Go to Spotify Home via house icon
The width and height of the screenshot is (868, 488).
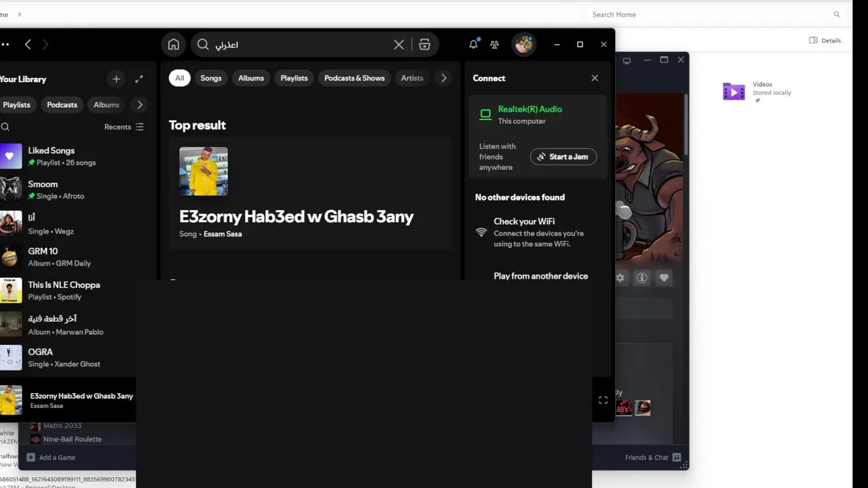pyautogui.click(x=174, y=45)
